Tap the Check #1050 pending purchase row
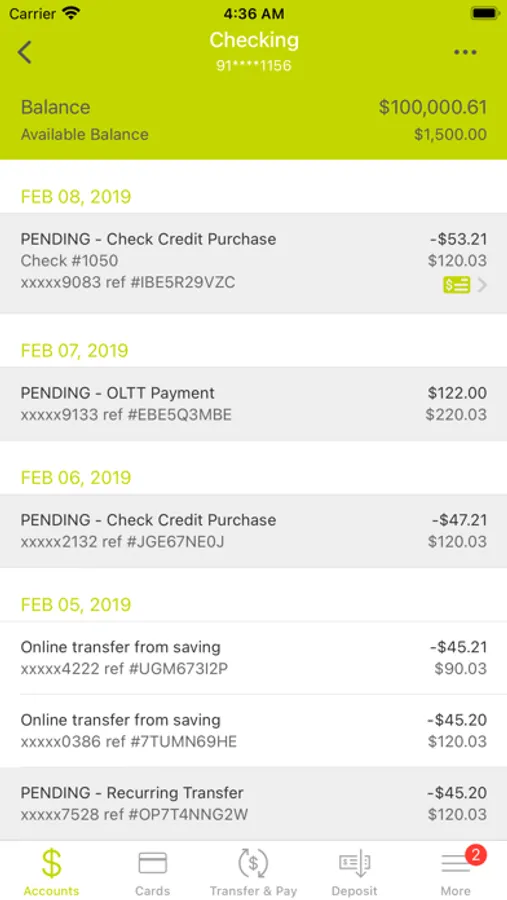 coord(253,263)
